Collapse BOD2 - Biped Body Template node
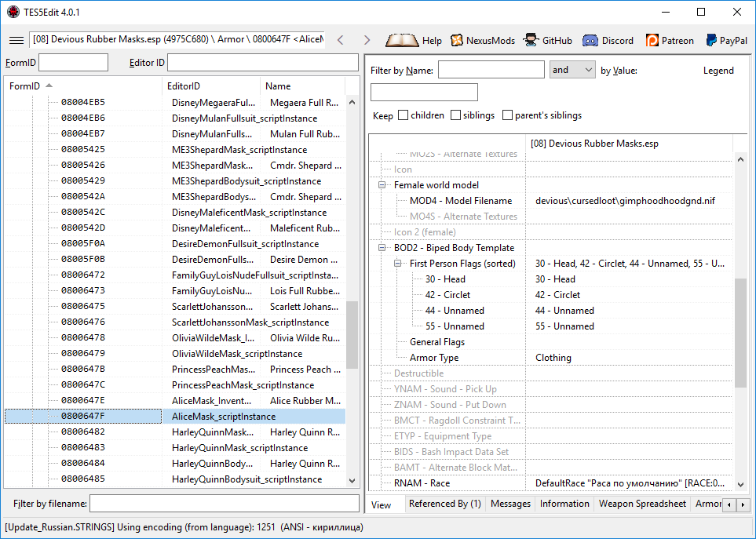The width and height of the screenshot is (756, 539). [x=382, y=248]
